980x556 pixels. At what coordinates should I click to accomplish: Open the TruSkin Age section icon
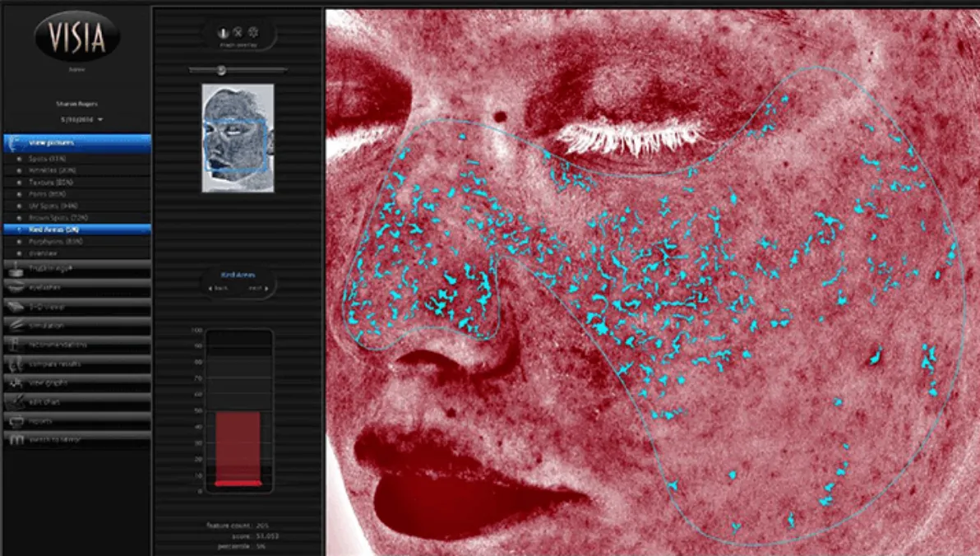tap(16, 268)
